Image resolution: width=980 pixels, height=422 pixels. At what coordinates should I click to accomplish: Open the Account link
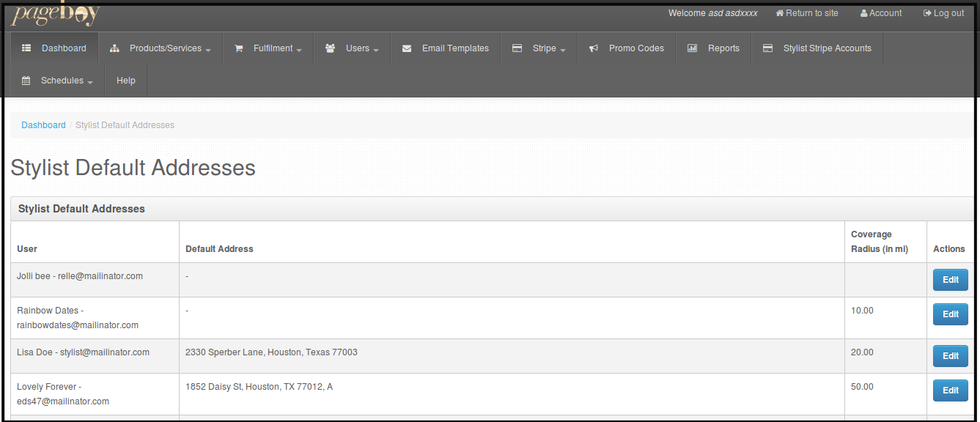[881, 13]
